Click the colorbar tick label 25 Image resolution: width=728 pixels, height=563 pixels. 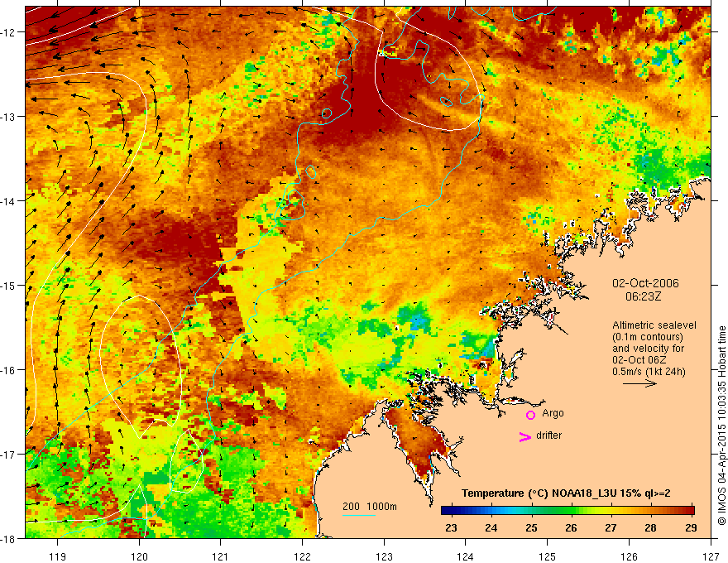click(x=531, y=527)
